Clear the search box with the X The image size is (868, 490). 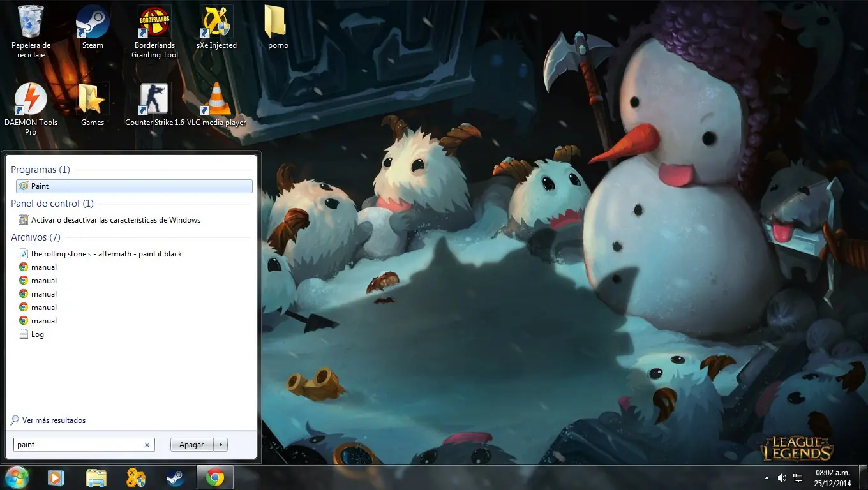point(147,445)
